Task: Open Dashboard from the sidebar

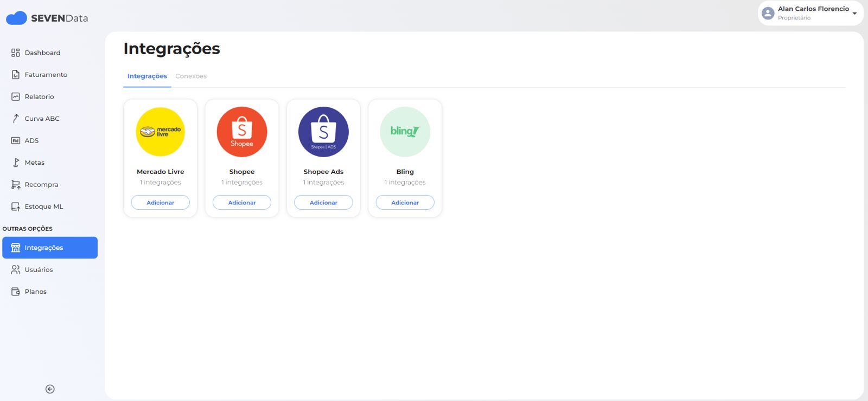Action: click(x=50, y=53)
